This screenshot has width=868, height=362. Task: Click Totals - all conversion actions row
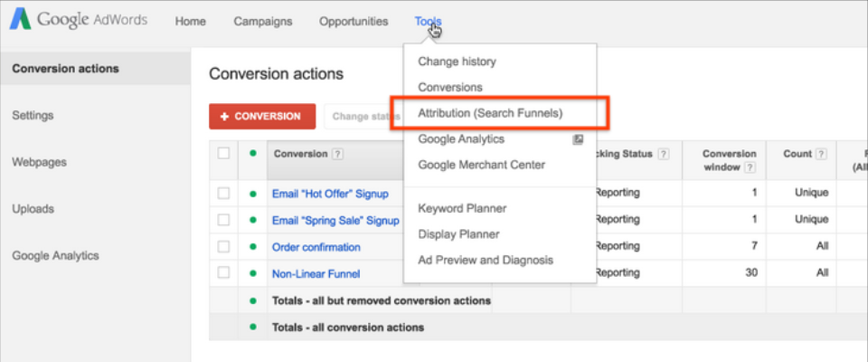point(348,328)
